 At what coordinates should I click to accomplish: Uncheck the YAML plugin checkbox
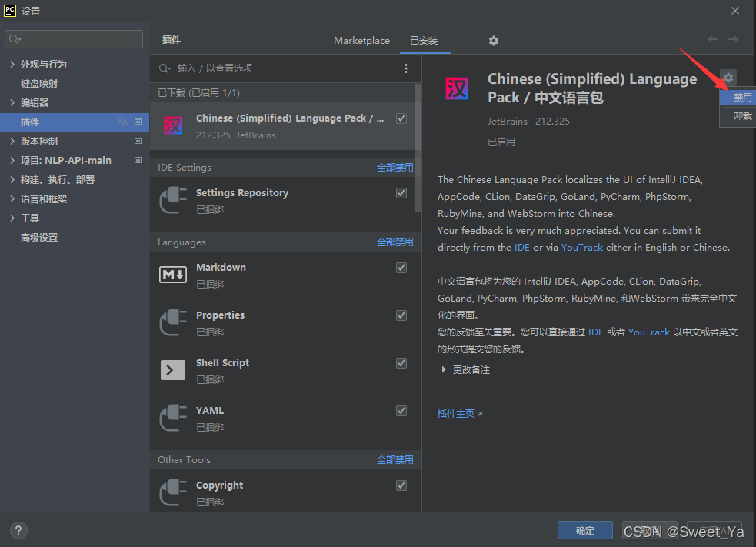[x=401, y=410]
